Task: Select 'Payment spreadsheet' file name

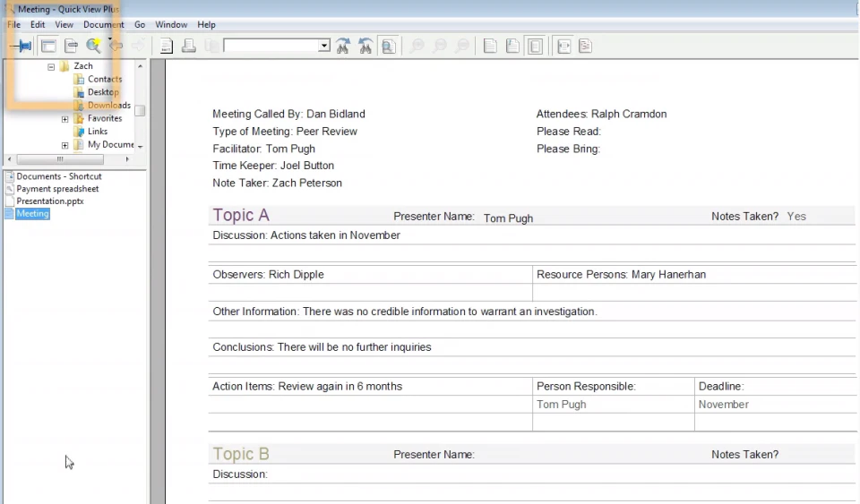Action: (x=57, y=189)
